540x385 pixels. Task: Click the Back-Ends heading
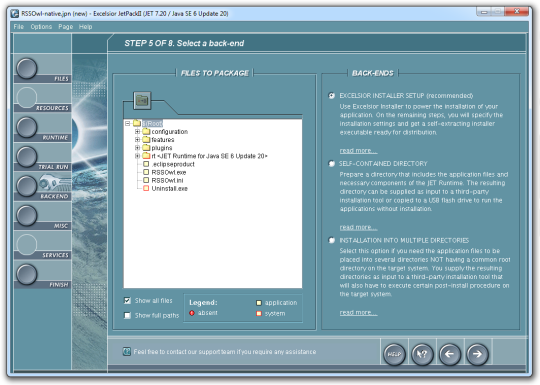pyautogui.click(x=373, y=73)
